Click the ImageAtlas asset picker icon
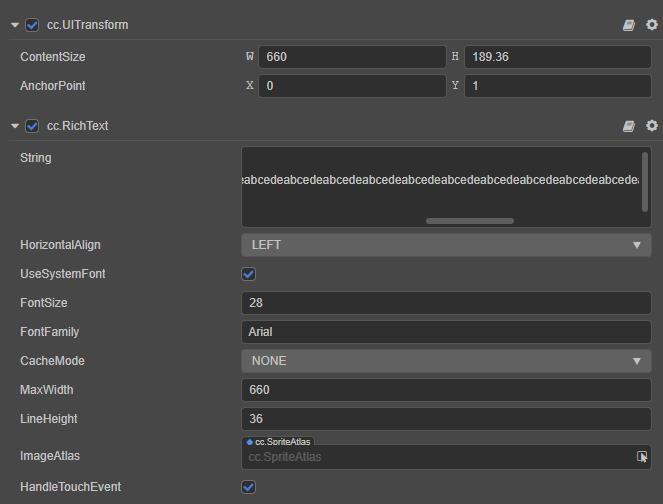Viewport: 663px width, 504px height. pyautogui.click(x=642, y=457)
